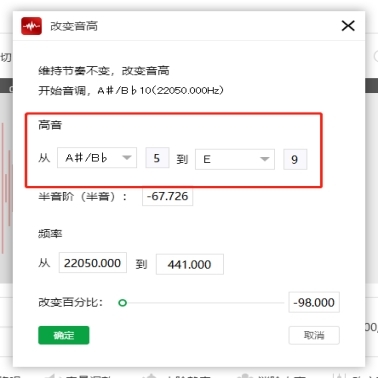Image resolution: width=378 pixels, height=378 pixels.
Task: Click the 改变音高 title text
Action: point(74,26)
